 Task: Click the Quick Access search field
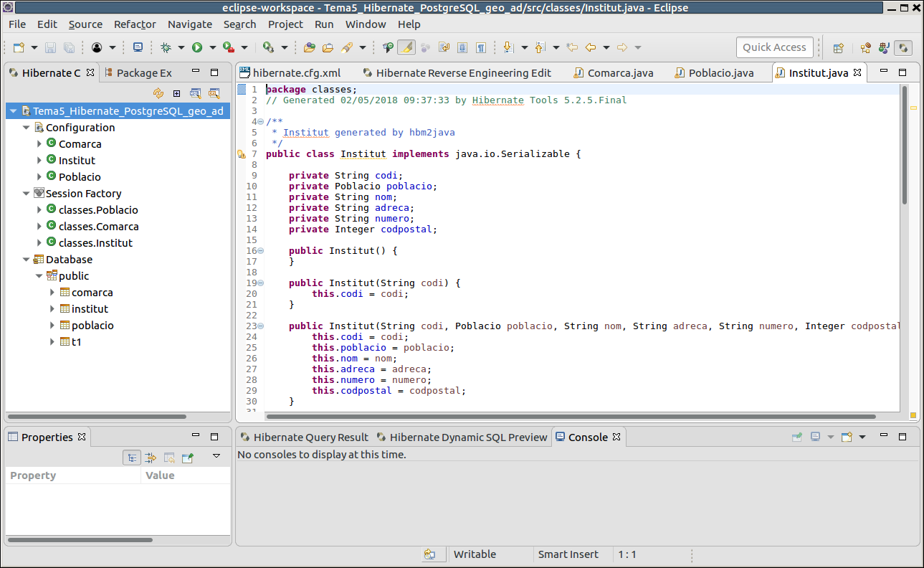pyautogui.click(x=774, y=47)
